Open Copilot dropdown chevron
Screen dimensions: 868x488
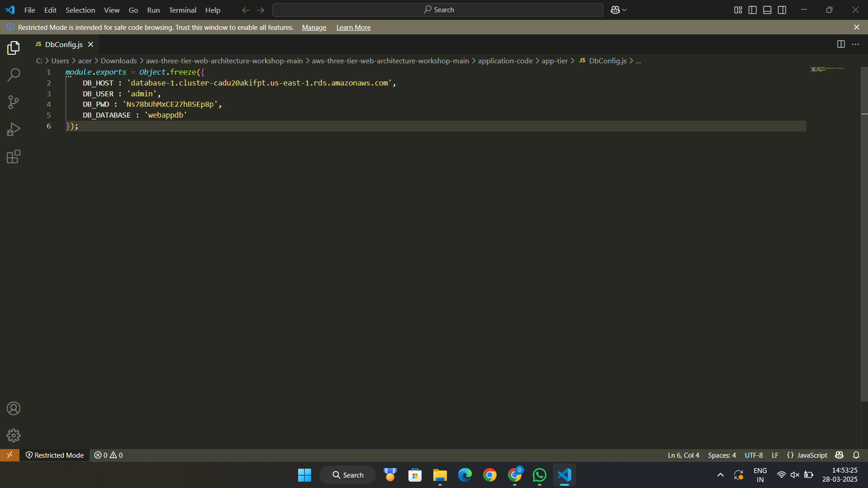[624, 10]
